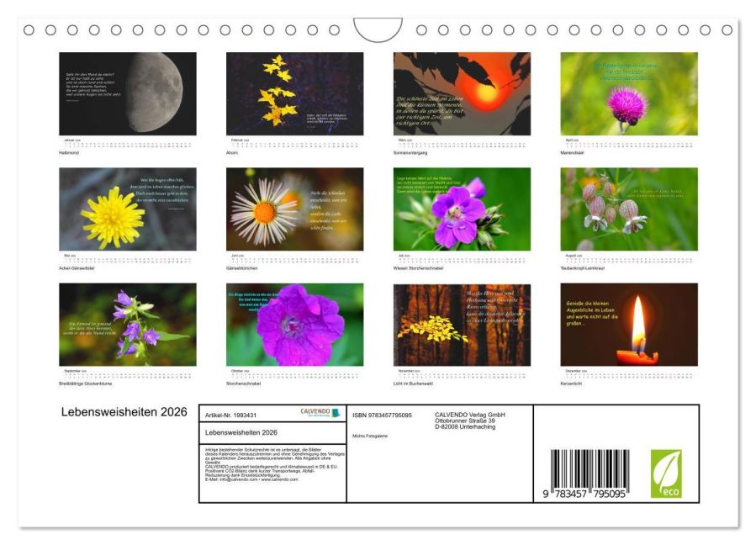Click the Artikel-Nr. 1993431 label

(x=231, y=415)
